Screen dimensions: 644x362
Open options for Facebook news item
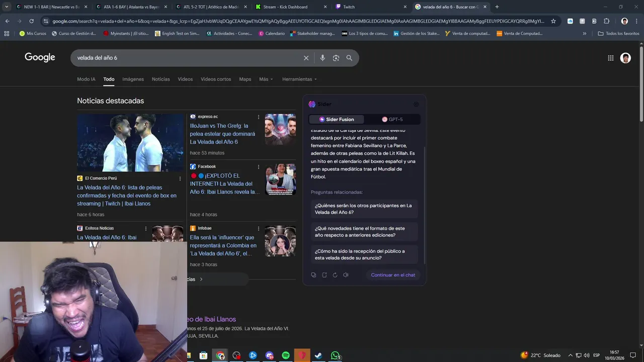(259, 167)
